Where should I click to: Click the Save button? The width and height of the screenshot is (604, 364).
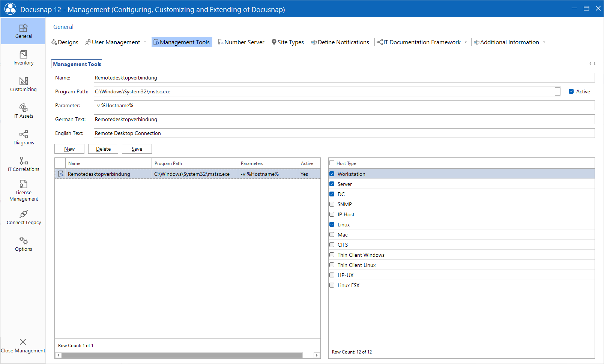point(137,149)
